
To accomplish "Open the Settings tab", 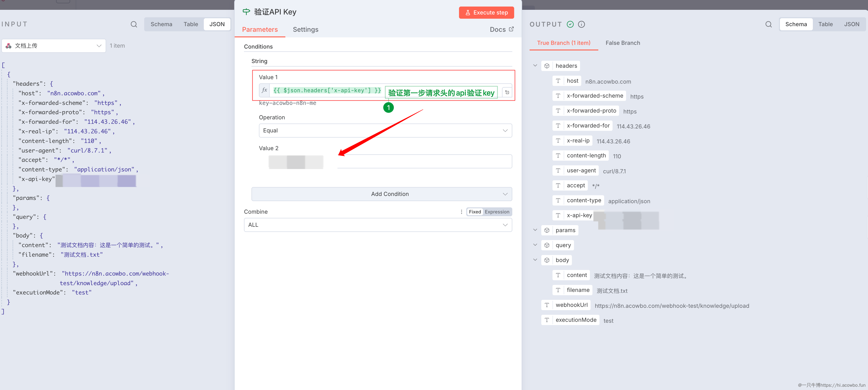I will point(305,30).
